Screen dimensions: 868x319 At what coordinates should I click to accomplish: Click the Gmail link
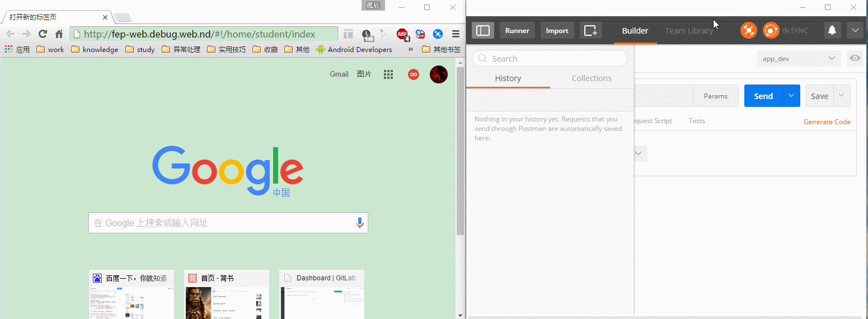[x=339, y=74]
